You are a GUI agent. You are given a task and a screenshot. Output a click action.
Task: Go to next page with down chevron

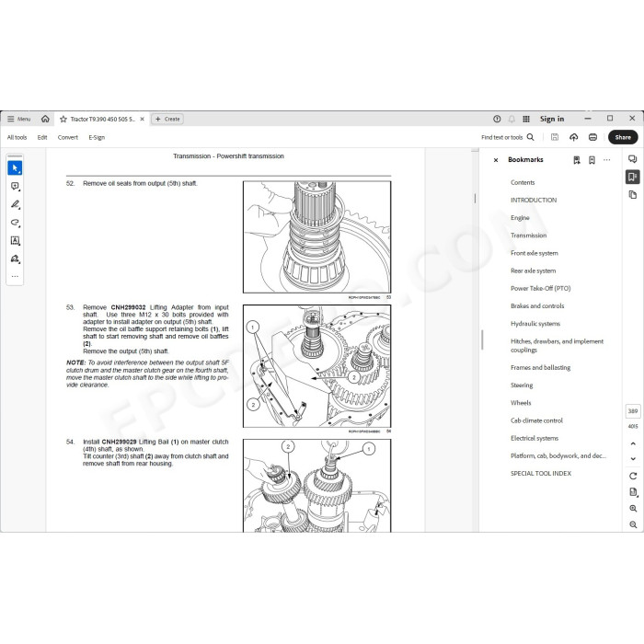click(x=633, y=459)
